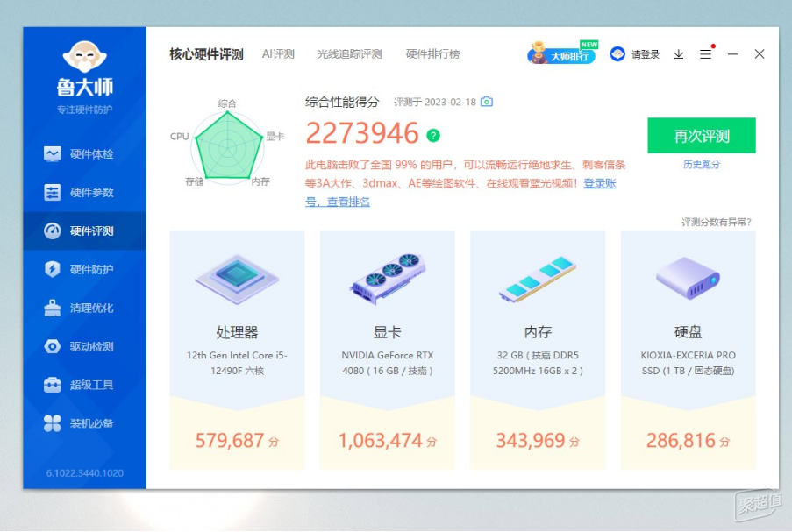Click the 硬件体检 monitor icon
This screenshot has width=792, height=532.
coord(52,154)
